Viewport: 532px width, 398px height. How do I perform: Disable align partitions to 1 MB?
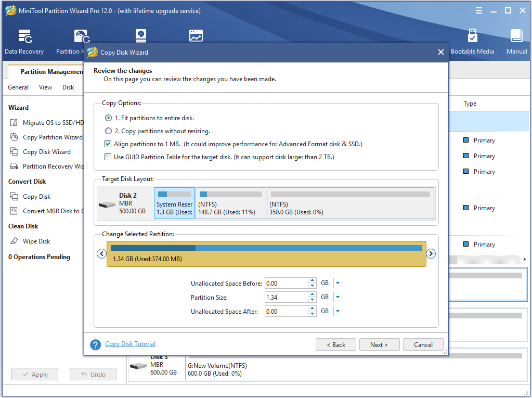[x=108, y=143]
